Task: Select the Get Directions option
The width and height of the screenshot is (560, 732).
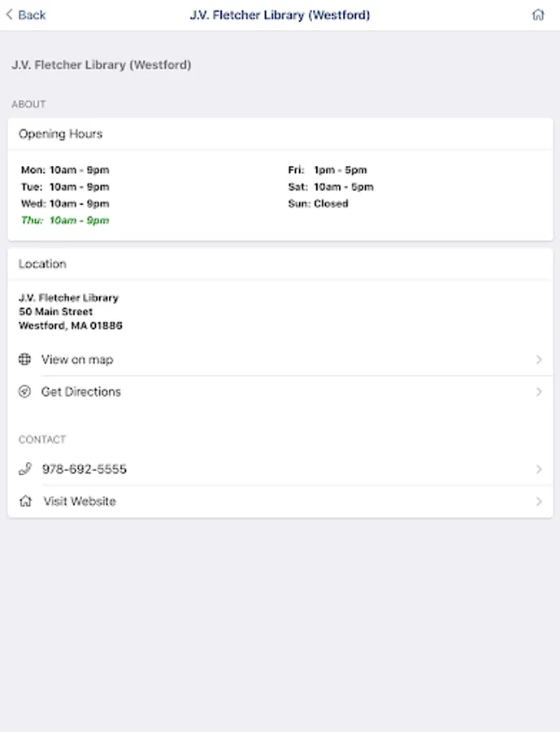Action: 81,392
